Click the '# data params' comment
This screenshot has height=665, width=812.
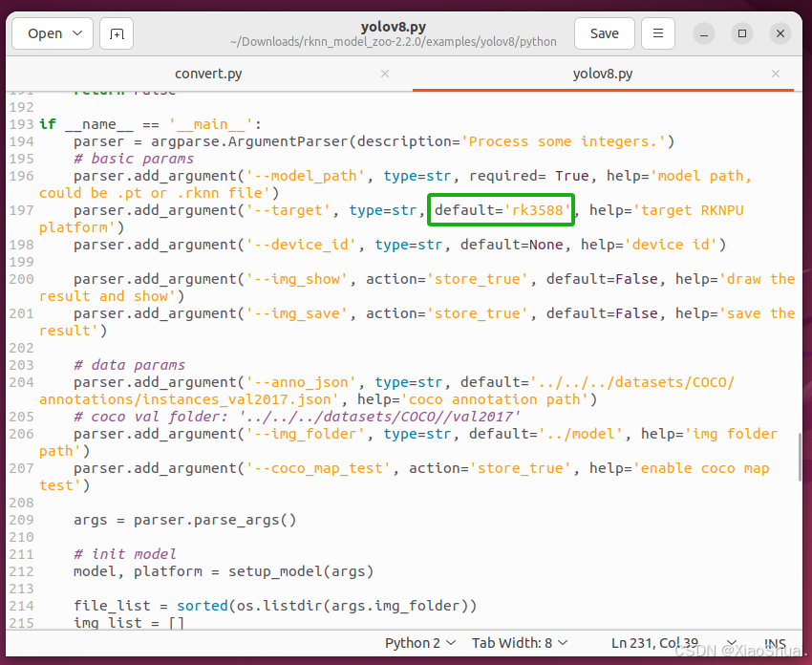pos(130,365)
